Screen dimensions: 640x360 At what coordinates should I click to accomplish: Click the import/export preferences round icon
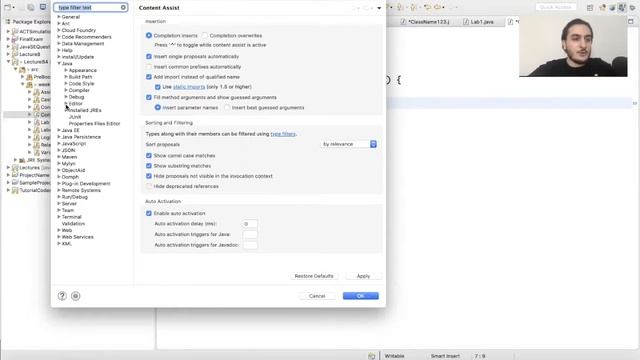pos(76,296)
